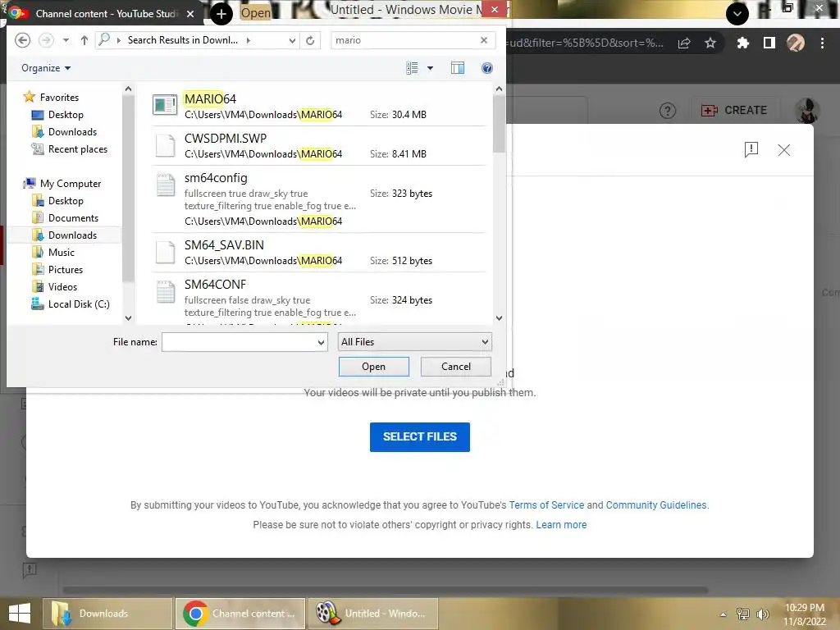This screenshot has height=630, width=840.
Task: Open the Terms of Service link
Action: click(546, 505)
